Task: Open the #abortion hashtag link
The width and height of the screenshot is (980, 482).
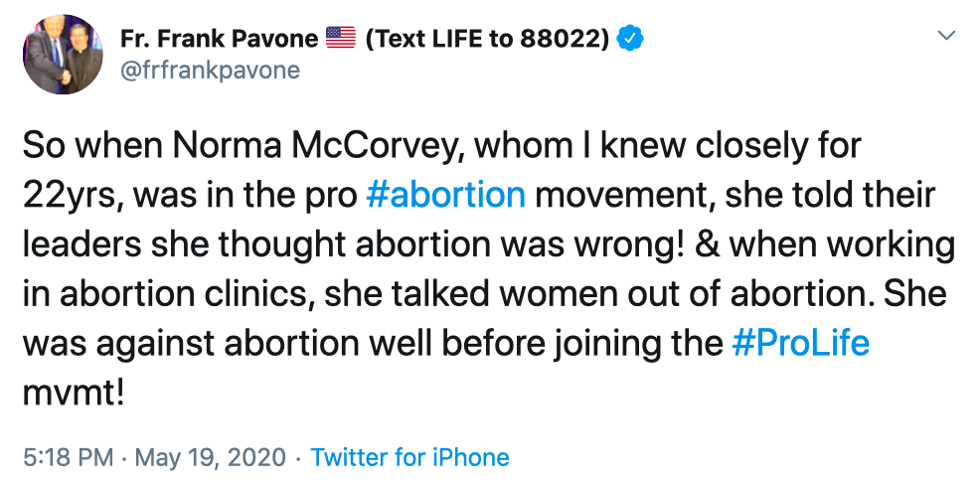Action: pos(444,194)
